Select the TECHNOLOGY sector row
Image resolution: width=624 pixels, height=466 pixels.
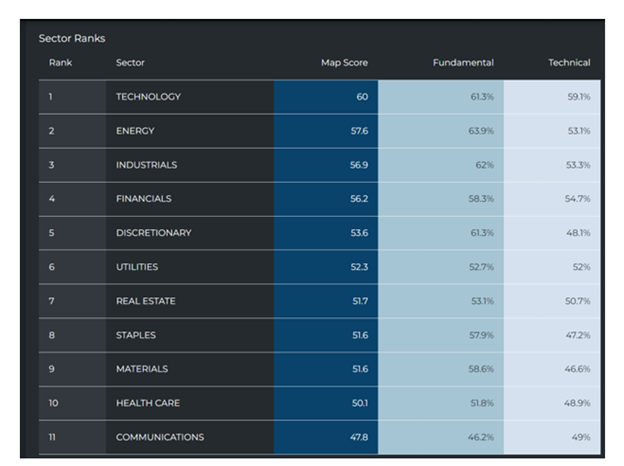[148, 97]
